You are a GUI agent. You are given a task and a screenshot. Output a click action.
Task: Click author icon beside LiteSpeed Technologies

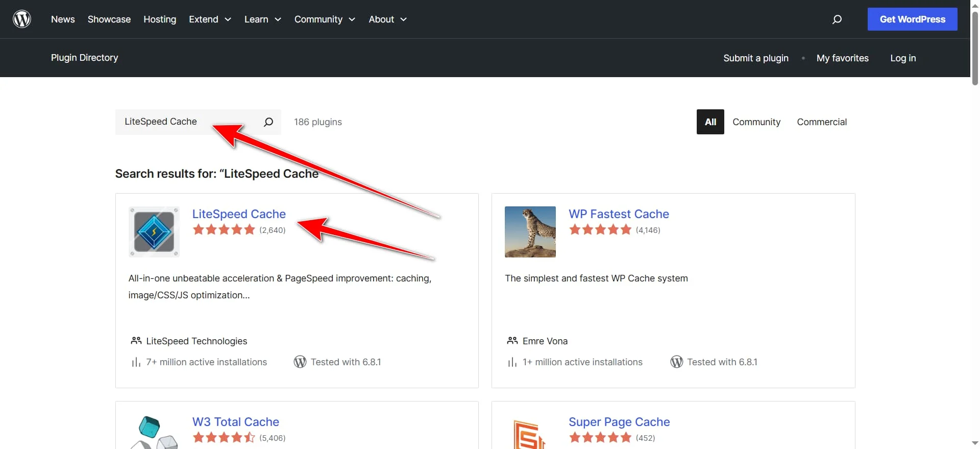(x=136, y=341)
